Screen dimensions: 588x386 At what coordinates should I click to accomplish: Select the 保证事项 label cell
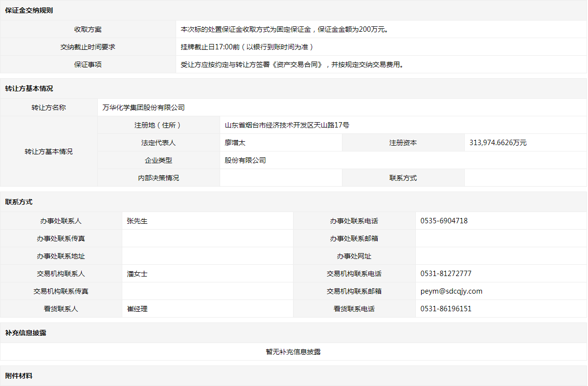point(88,64)
